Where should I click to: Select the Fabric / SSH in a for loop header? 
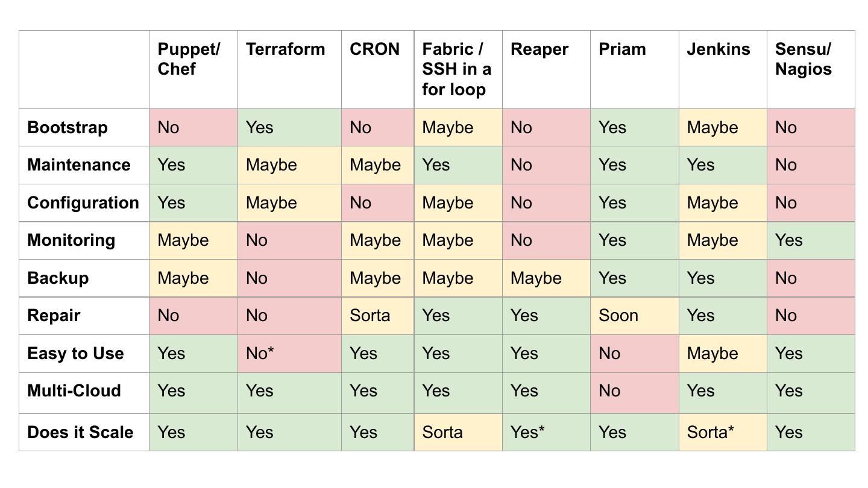pos(456,69)
